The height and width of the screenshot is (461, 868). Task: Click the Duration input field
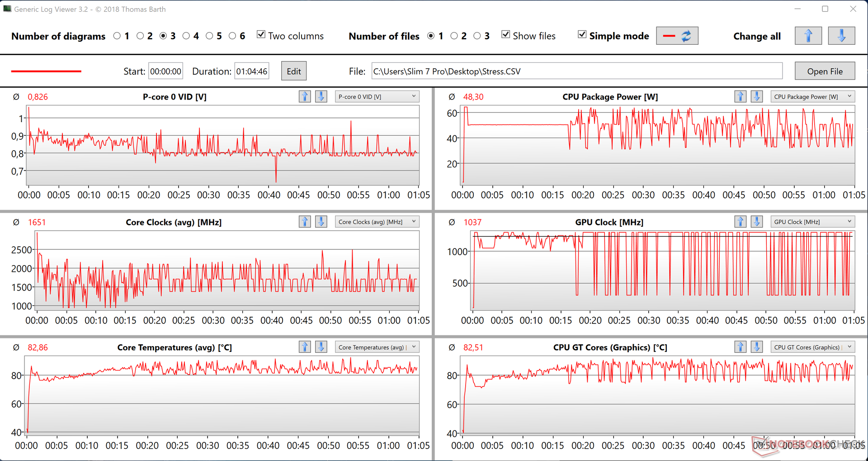pyautogui.click(x=251, y=71)
